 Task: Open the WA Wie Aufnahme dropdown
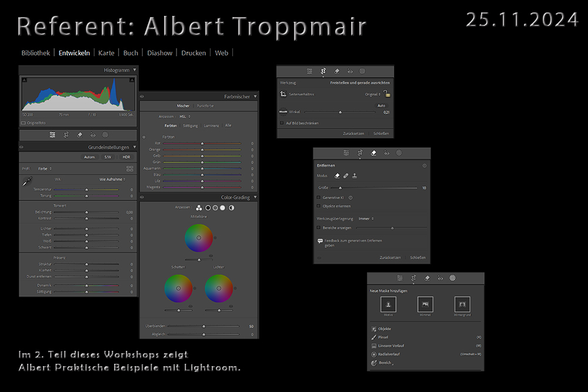(x=112, y=179)
